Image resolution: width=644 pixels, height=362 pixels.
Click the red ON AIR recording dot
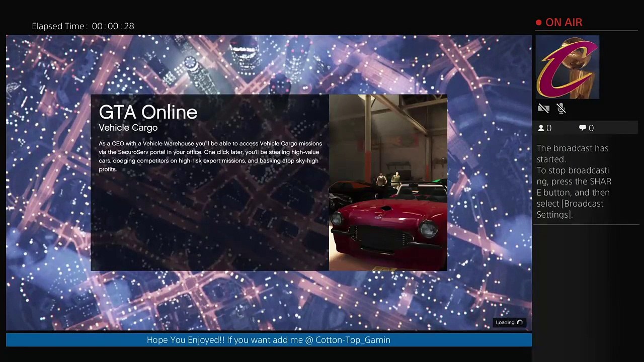[539, 23]
